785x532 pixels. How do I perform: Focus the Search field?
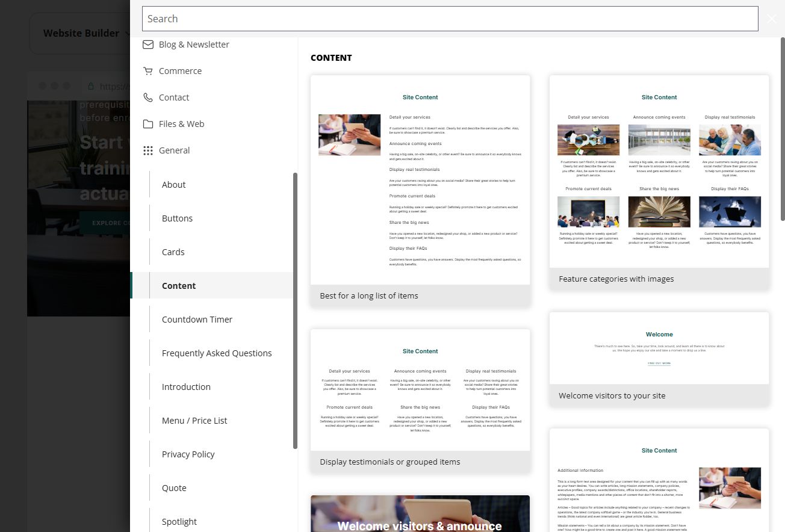pyautogui.click(x=450, y=19)
